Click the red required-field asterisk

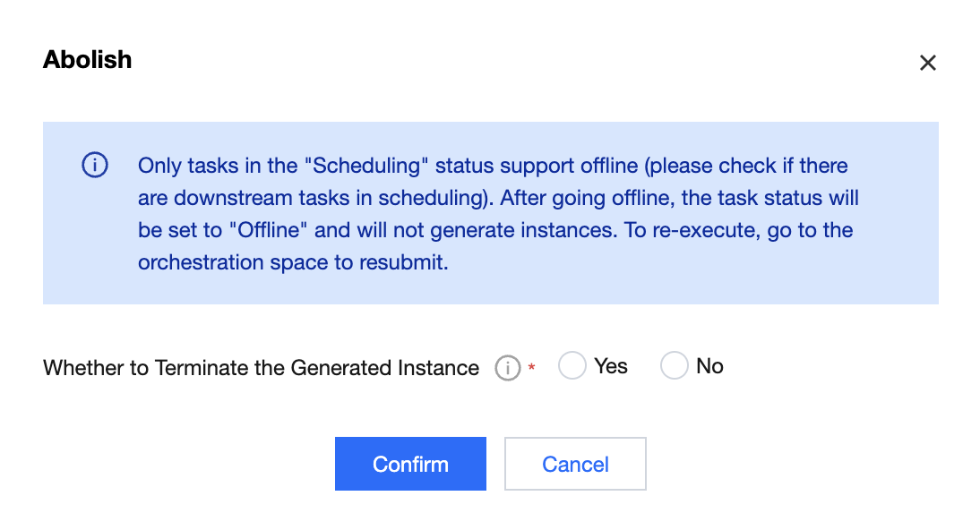point(531,367)
